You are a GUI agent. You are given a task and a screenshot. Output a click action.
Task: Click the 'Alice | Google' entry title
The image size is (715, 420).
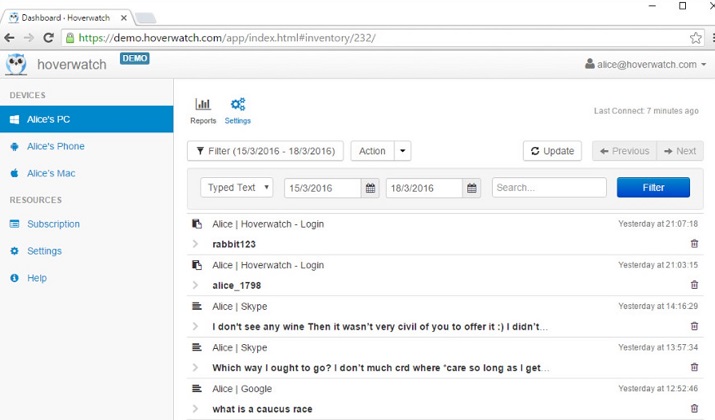tap(242, 389)
